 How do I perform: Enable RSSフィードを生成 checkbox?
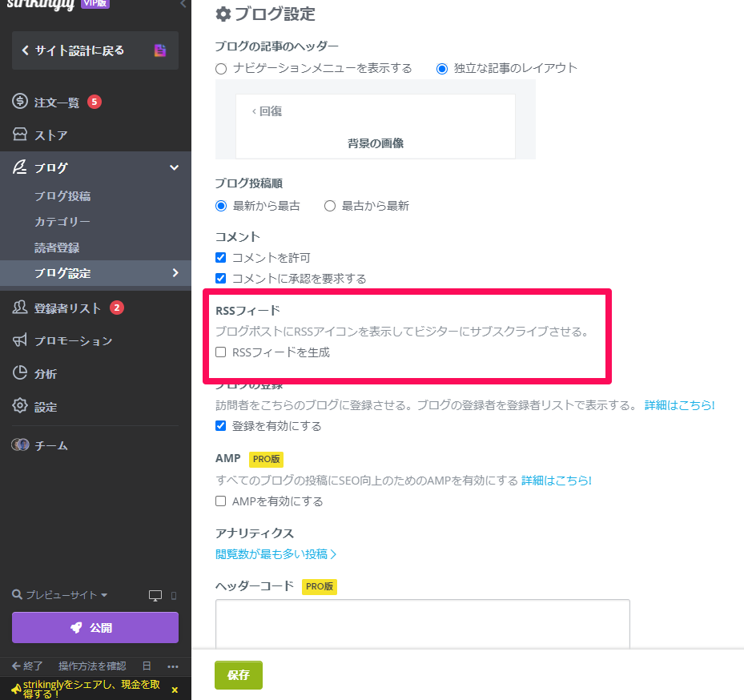tap(221, 352)
